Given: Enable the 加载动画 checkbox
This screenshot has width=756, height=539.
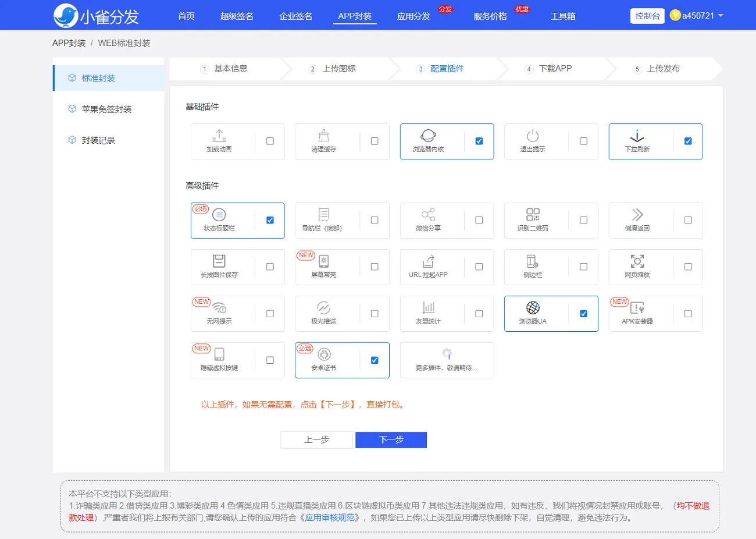Looking at the screenshot, I should pos(270,141).
